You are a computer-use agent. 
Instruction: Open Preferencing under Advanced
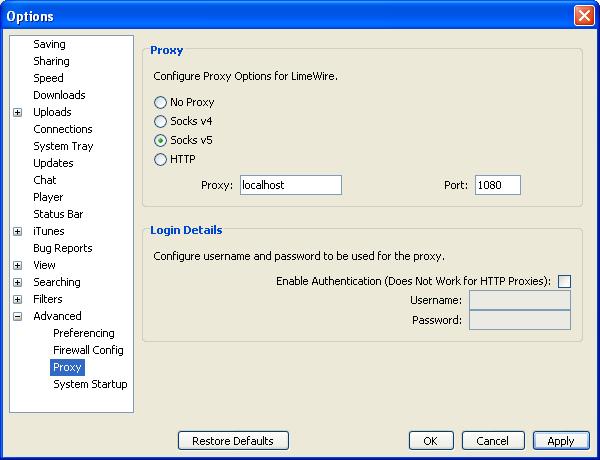[84, 333]
